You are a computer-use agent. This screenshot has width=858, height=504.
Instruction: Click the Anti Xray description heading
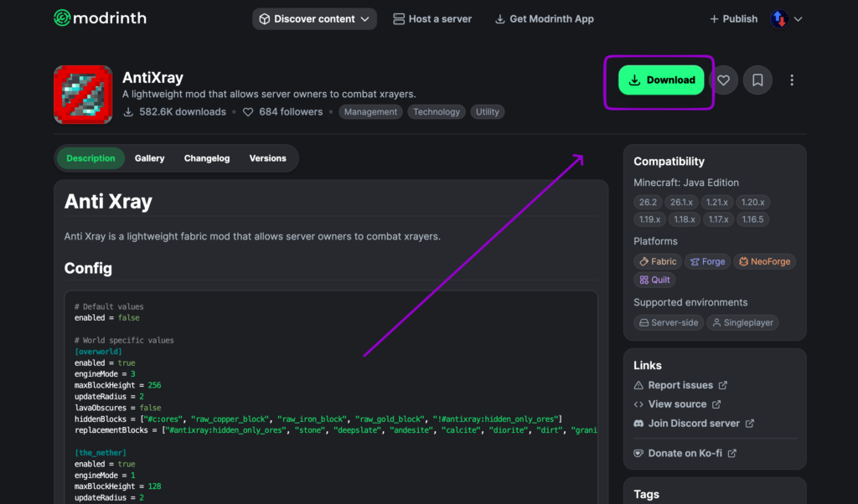tap(108, 202)
